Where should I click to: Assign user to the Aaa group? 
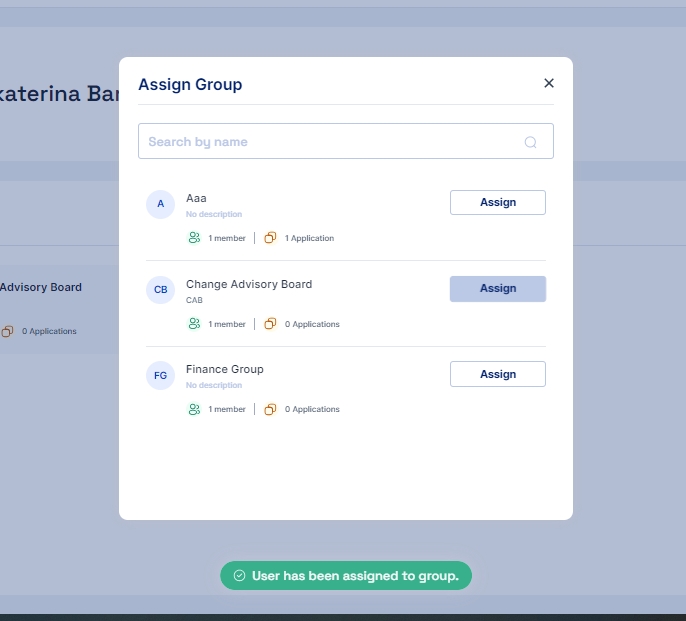click(497, 202)
